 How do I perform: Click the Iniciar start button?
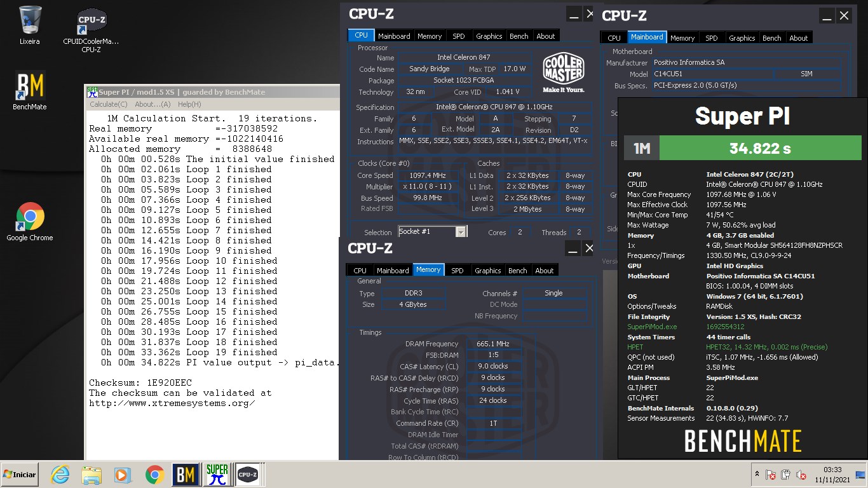click(20, 475)
